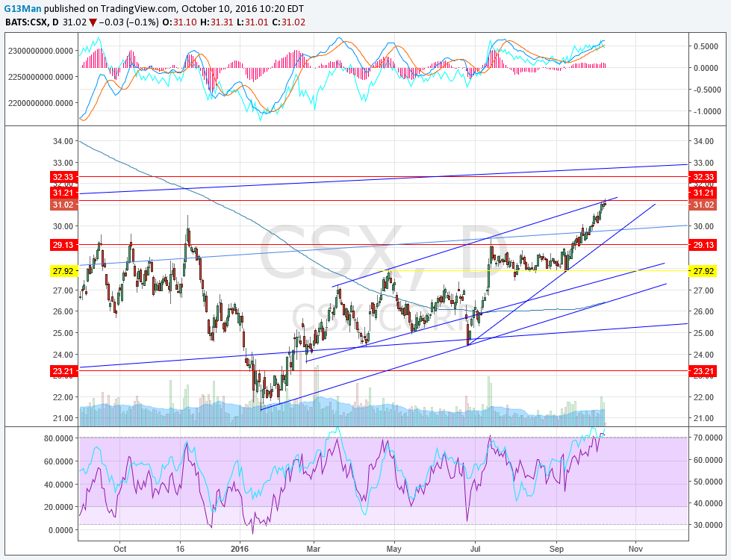Click the 2300000000.0000 value in the top indicator
731x560 pixels.
tap(40, 50)
